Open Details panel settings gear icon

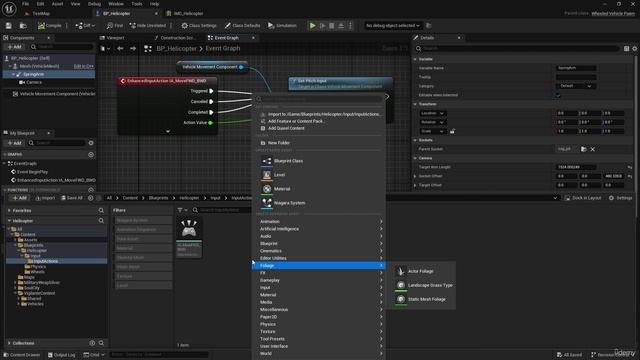[635, 49]
